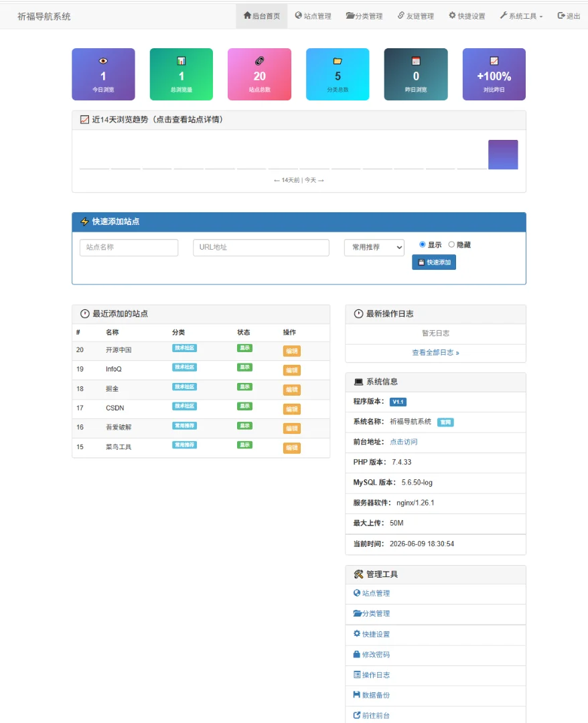Focus the URL地址 input field
The image size is (588, 723).
[x=261, y=248]
